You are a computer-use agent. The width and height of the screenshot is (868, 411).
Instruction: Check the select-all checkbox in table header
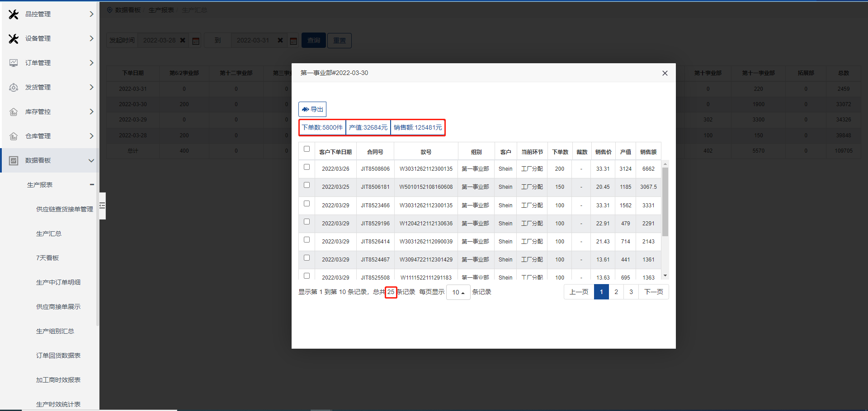[x=307, y=149]
